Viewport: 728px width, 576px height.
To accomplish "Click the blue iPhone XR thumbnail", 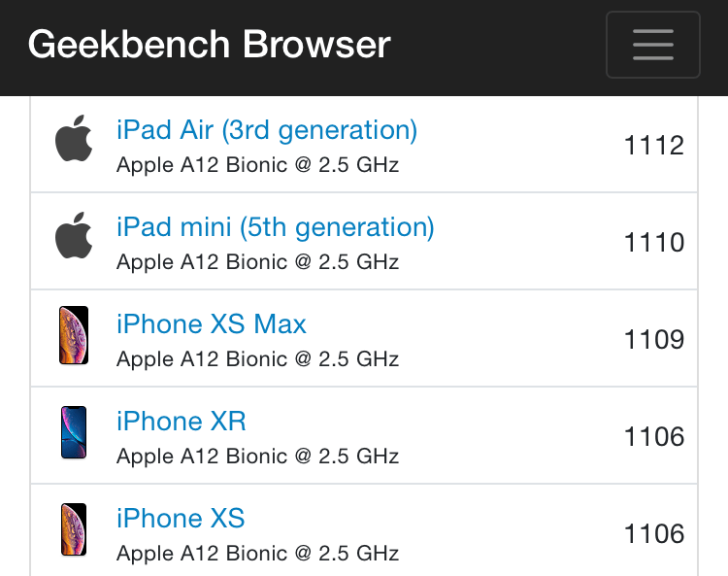I will 74,432.
